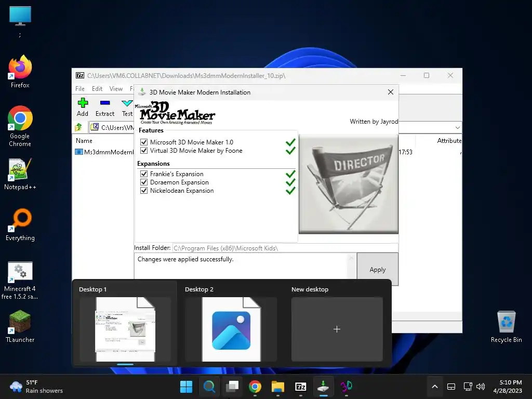
Task: Open the File menu in 7-Zip
Action: (x=79, y=88)
